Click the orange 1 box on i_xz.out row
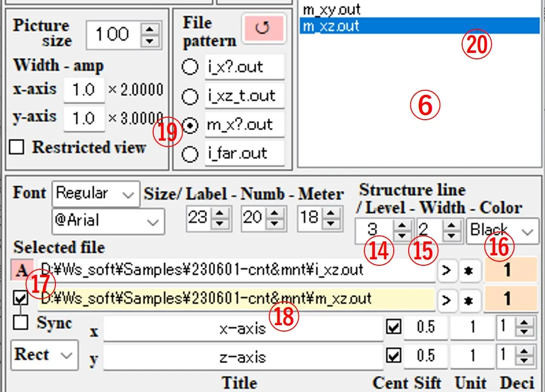This screenshot has width=545, height=392. 511,270
